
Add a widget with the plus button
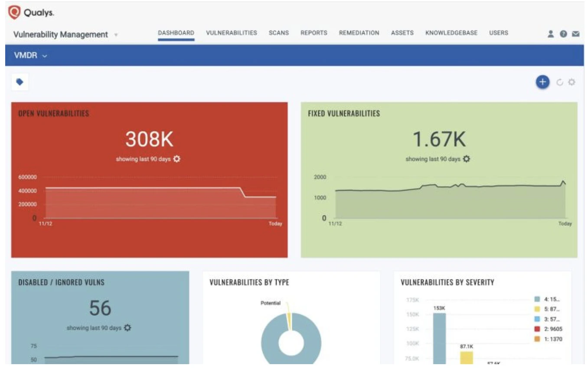click(x=542, y=82)
